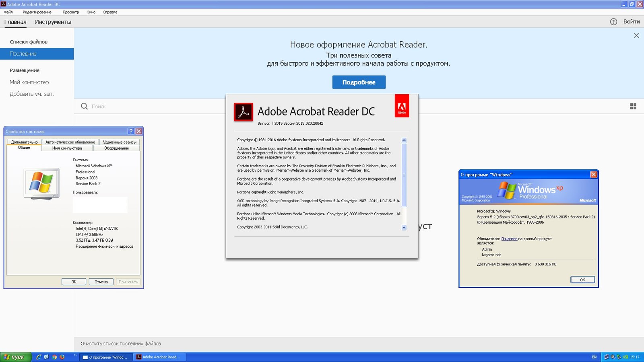
Task: Open the audio speaker tray icon
Action: pyautogui.click(x=613, y=357)
